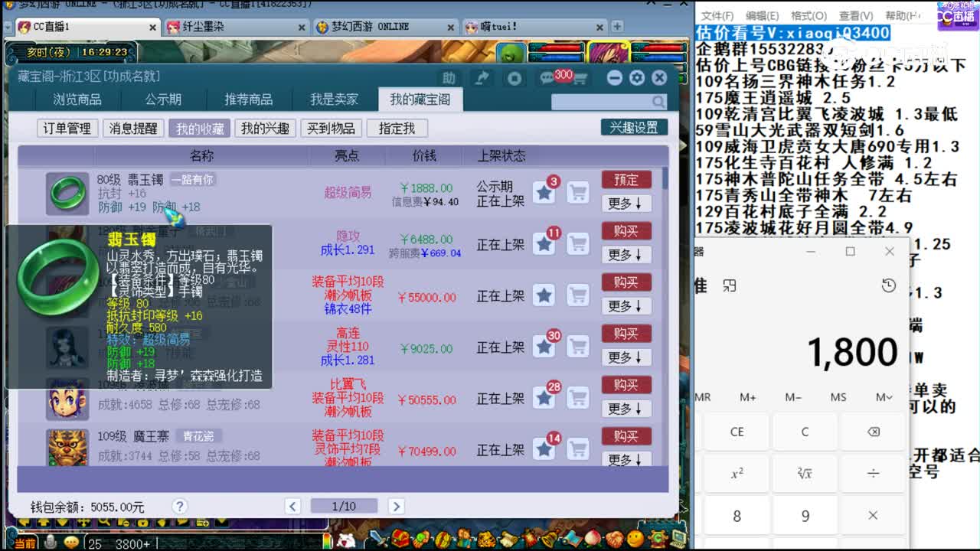
Task: Open the messages bubble with 300 badge
Action: pos(547,78)
